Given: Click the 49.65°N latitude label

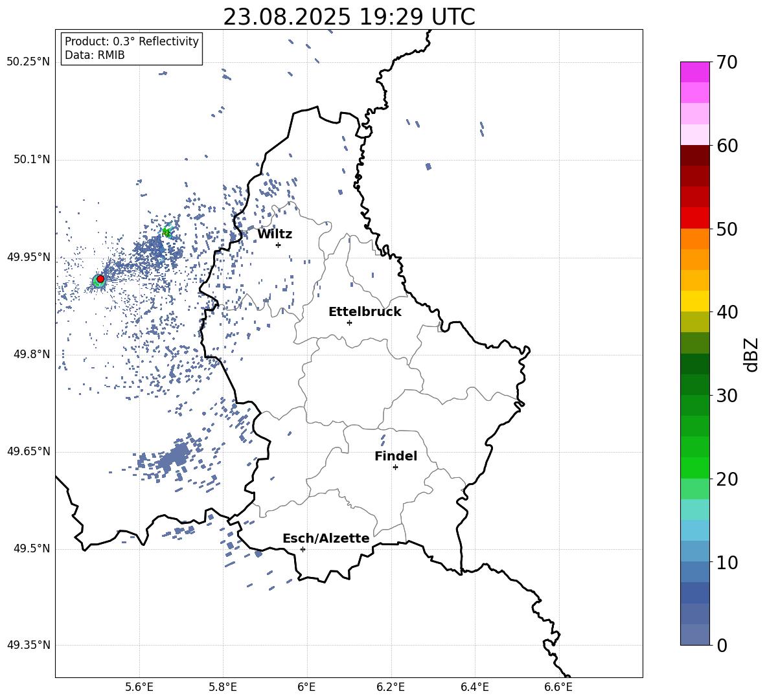Looking at the screenshot, I should pos(29,451).
